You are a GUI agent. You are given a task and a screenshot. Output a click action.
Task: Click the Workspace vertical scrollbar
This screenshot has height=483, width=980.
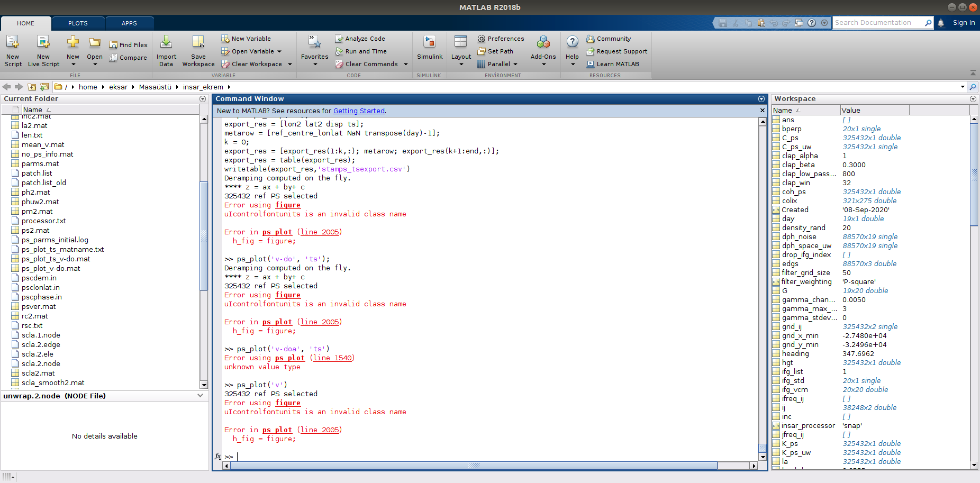point(974,175)
